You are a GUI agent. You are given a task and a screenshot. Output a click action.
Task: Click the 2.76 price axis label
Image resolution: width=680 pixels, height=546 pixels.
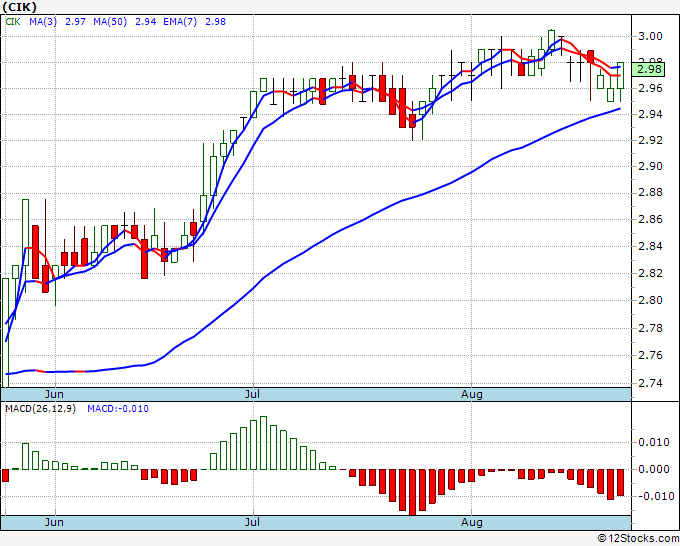(x=650, y=356)
